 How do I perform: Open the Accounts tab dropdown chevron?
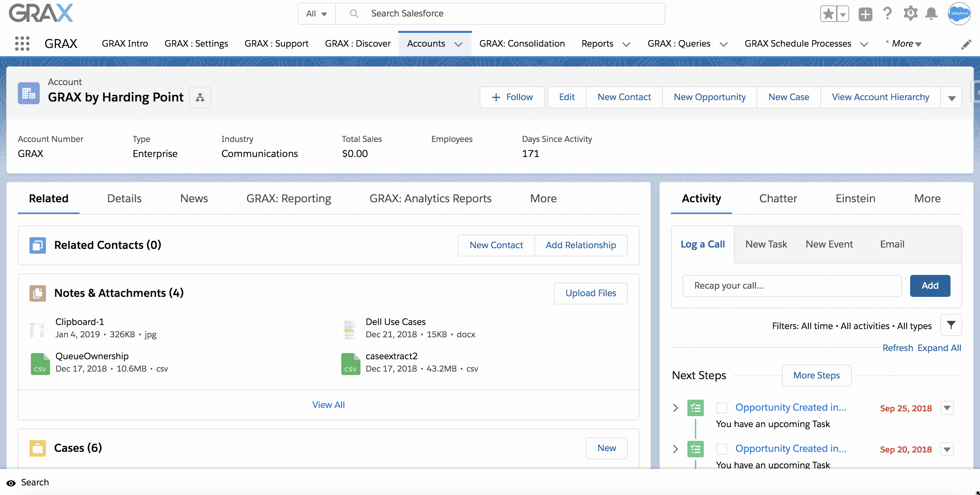[458, 44]
